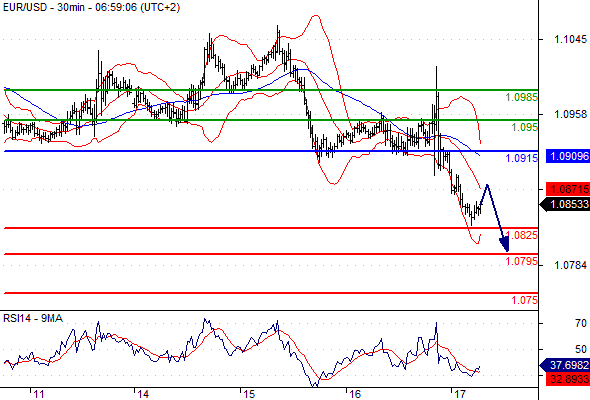Image resolution: width=590 pixels, height=400 pixels.
Task: Click the blue 37.6982 RSI value tag
Action: pos(565,365)
